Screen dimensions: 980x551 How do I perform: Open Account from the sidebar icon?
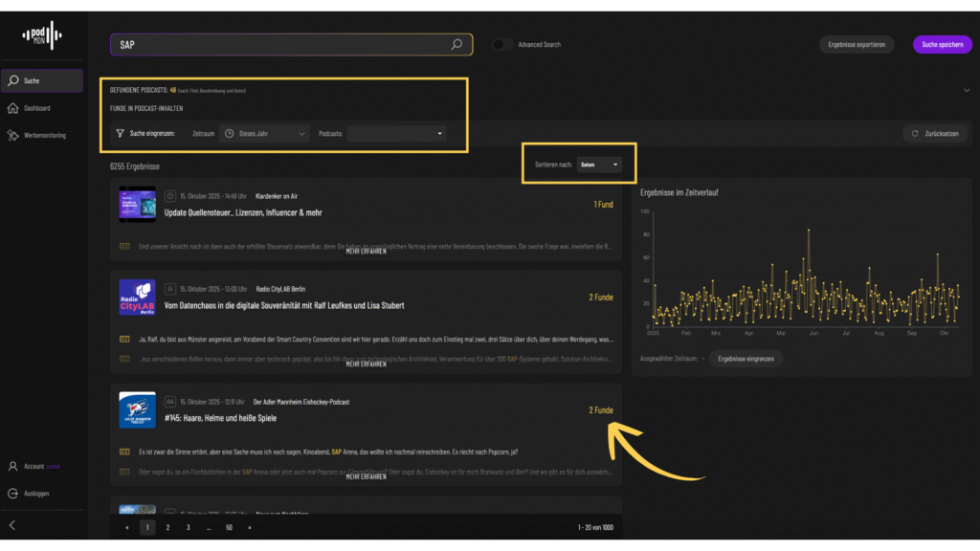12,466
